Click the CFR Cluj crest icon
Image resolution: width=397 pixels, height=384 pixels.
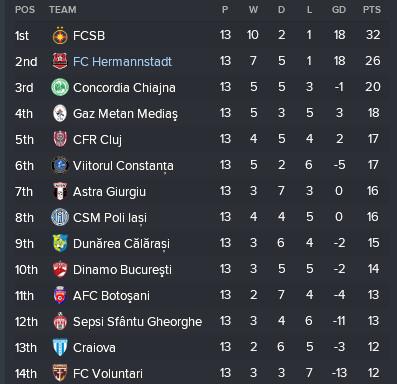pyautogui.click(x=60, y=139)
